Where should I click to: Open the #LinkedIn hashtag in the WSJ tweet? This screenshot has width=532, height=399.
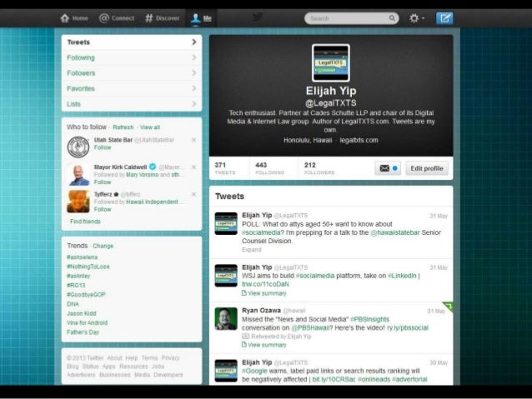402,276
